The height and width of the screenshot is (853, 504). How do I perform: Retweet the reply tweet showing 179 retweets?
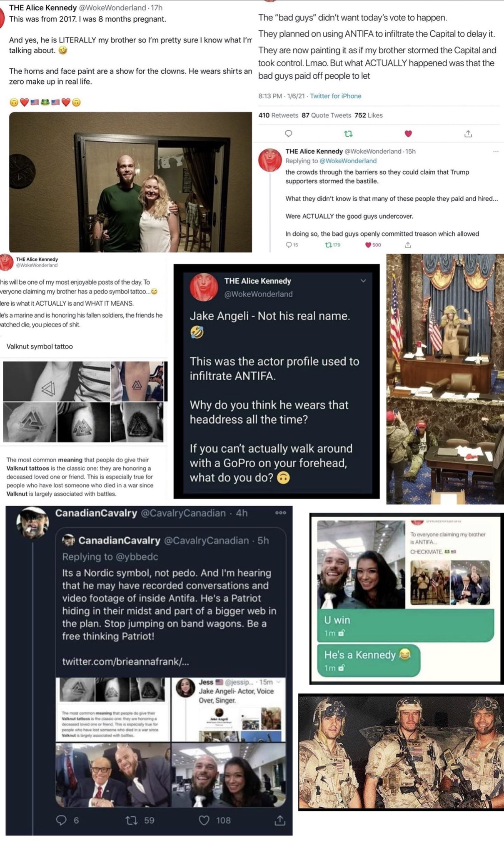(x=328, y=245)
